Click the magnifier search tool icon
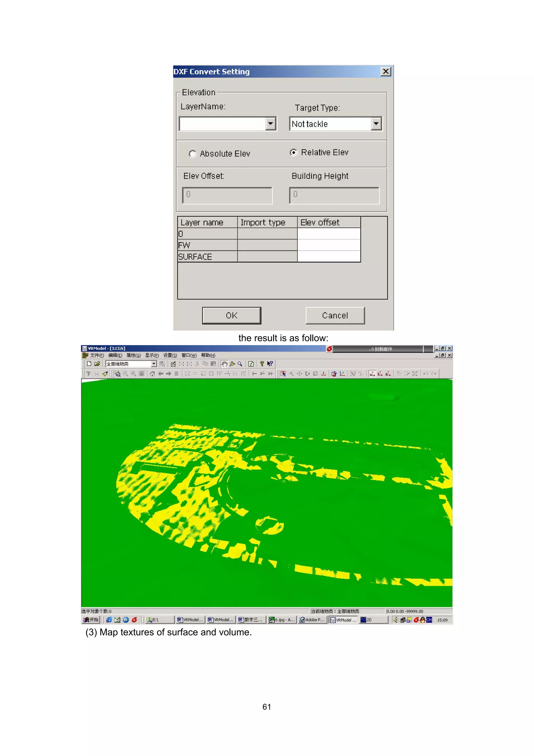 pos(240,364)
